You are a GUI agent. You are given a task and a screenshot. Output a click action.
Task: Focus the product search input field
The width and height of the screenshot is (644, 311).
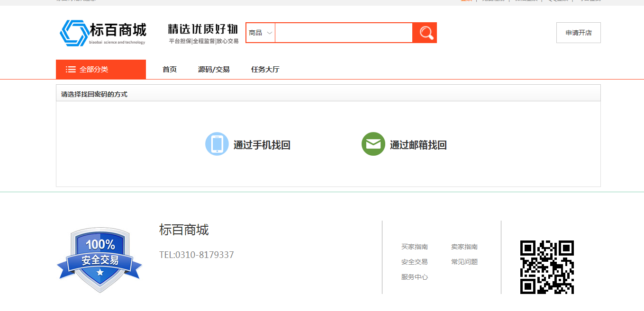(344, 33)
